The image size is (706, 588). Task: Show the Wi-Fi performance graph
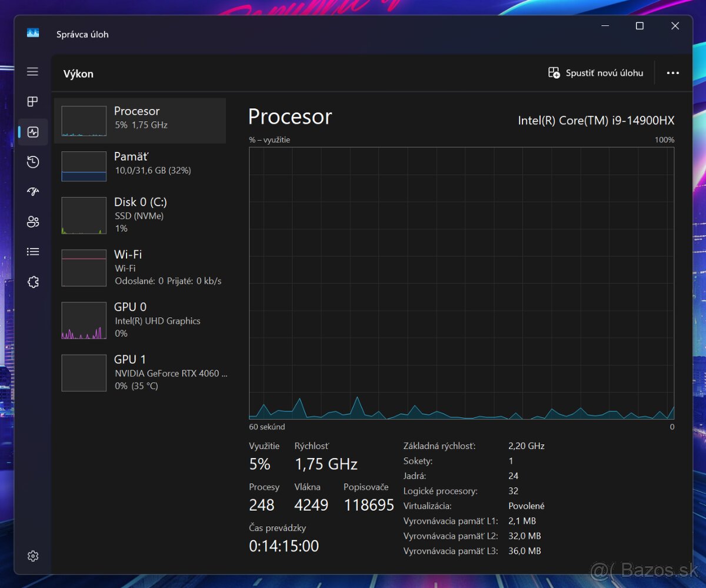coord(140,267)
